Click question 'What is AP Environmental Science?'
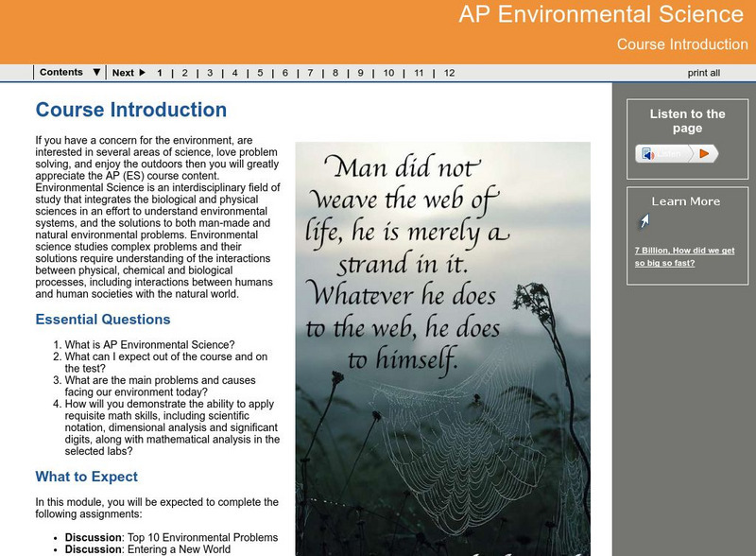 pos(150,345)
